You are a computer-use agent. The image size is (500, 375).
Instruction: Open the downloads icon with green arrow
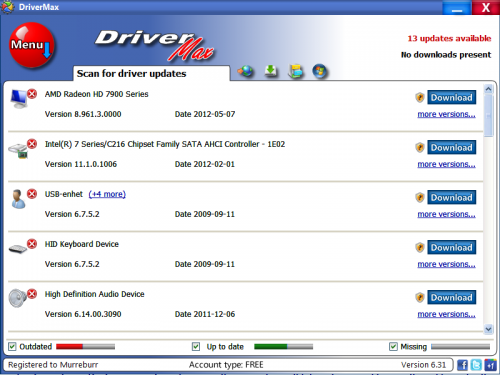click(x=271, y=71)
